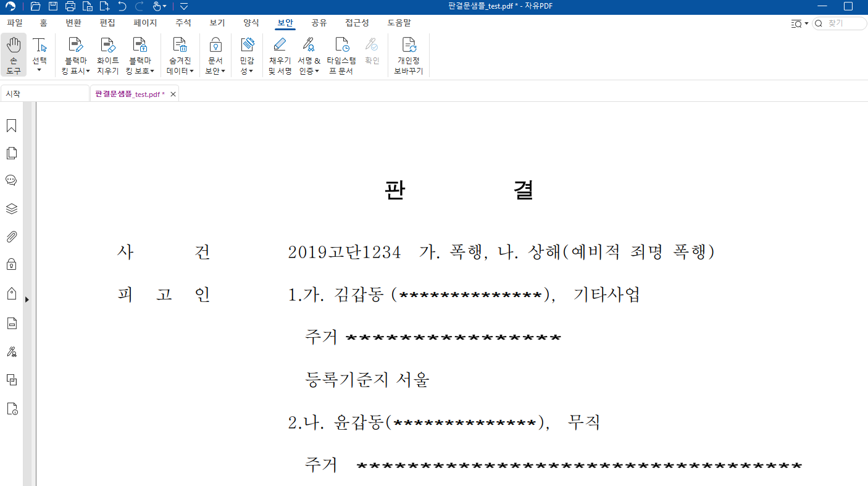Viewport: 868px width, 486px height.
Task: Click the Print icon in title bar
Action: click(70, 7)
